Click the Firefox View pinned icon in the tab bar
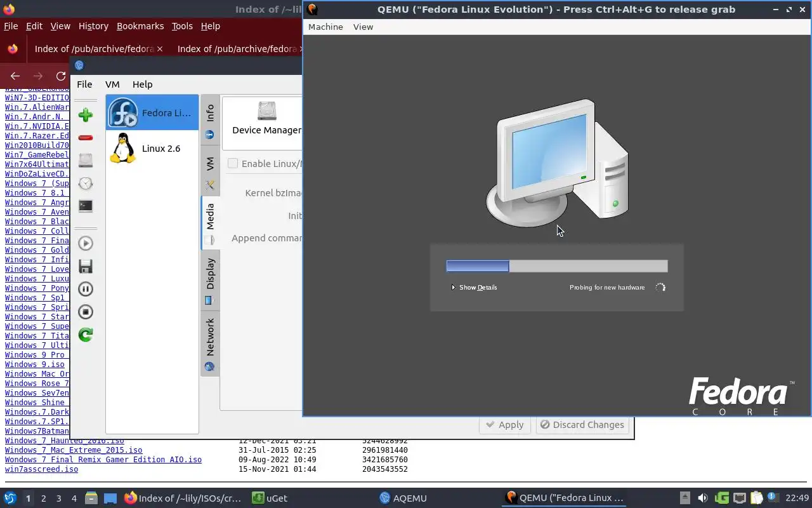 (x=13, y=49)
